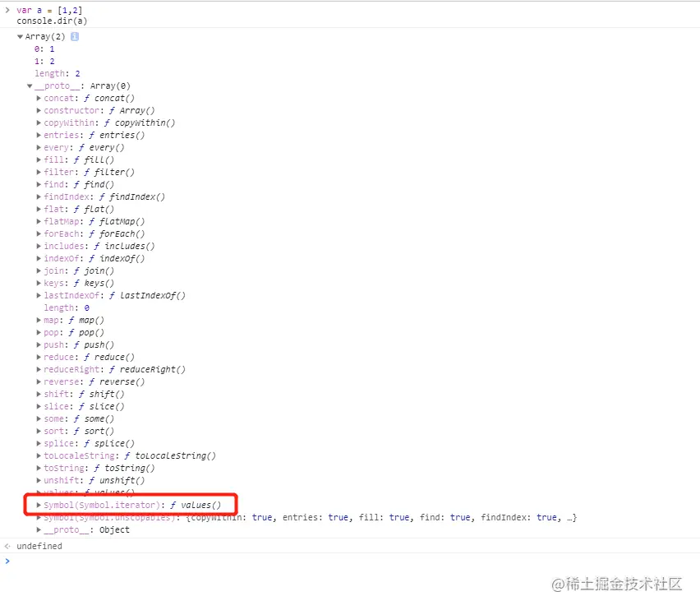
Task: Expand the entries function entry
Action: point(39,135)
